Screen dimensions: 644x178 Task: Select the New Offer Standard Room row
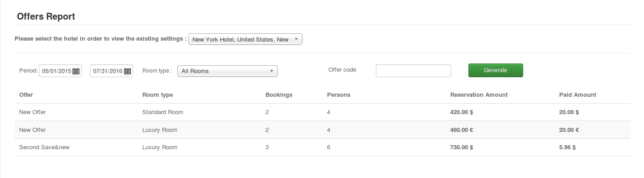point(322,112)
